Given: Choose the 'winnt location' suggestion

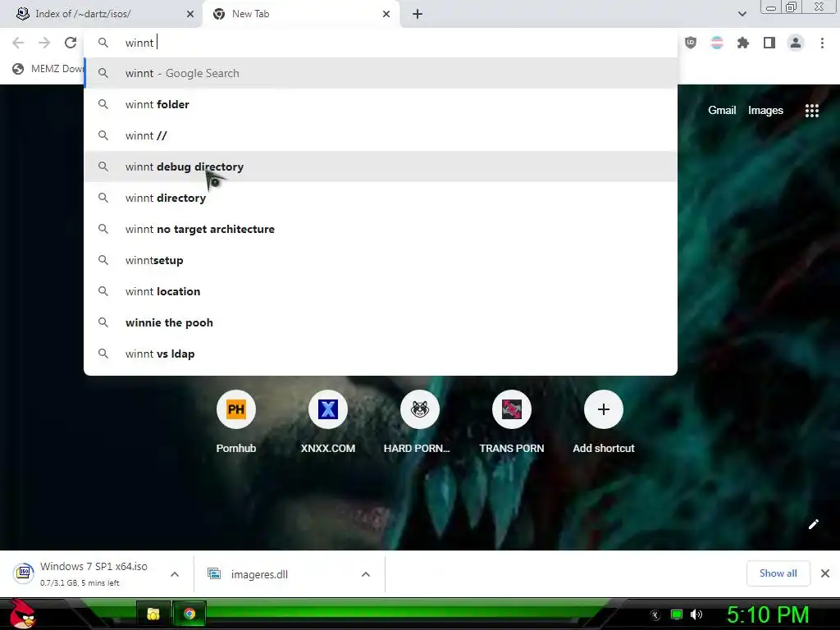Looking at the screenshot, I should point(381,291).
